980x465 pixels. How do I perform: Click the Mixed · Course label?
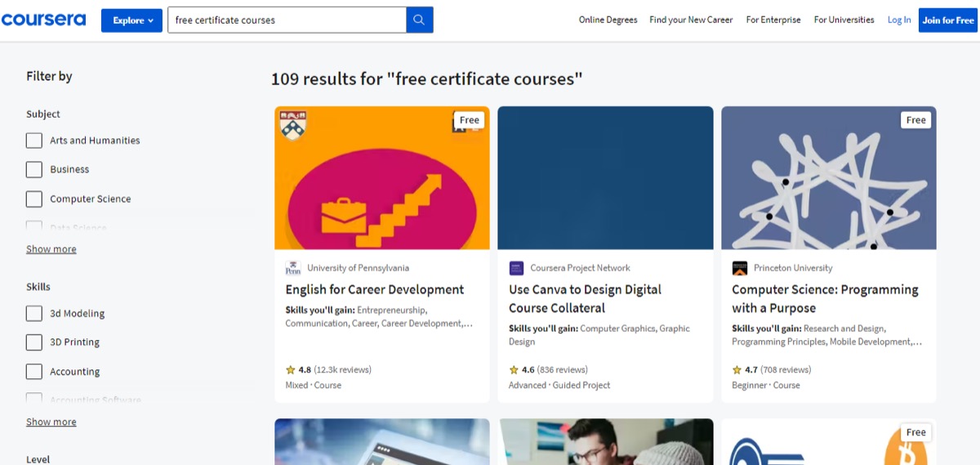(314, 385)
